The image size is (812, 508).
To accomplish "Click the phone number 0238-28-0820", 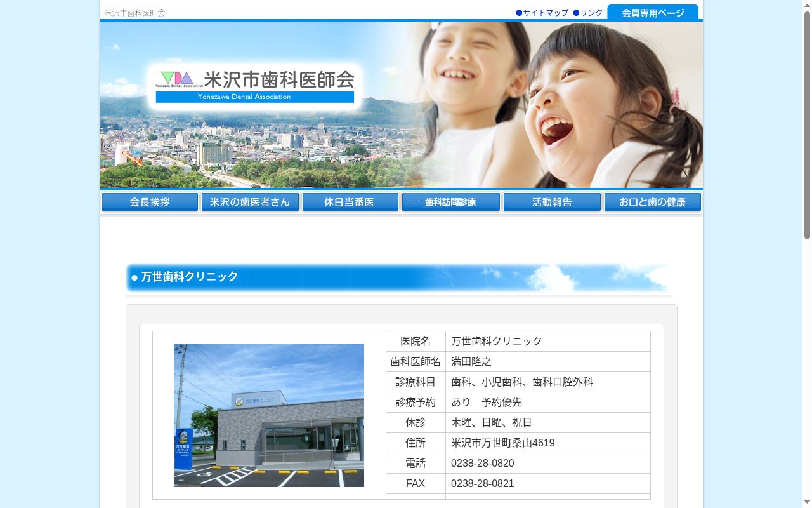I will click(483, 464).
